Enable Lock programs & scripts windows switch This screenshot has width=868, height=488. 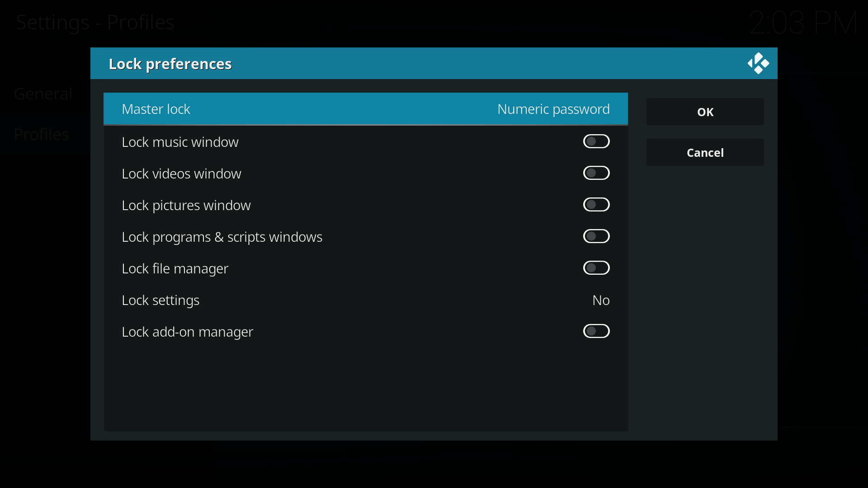pos(596,236)
